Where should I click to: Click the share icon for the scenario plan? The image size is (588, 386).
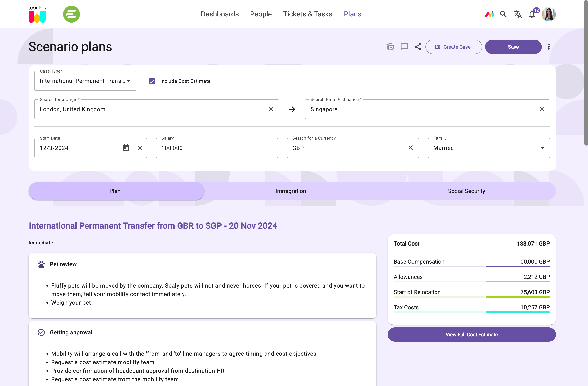[418, 47]
